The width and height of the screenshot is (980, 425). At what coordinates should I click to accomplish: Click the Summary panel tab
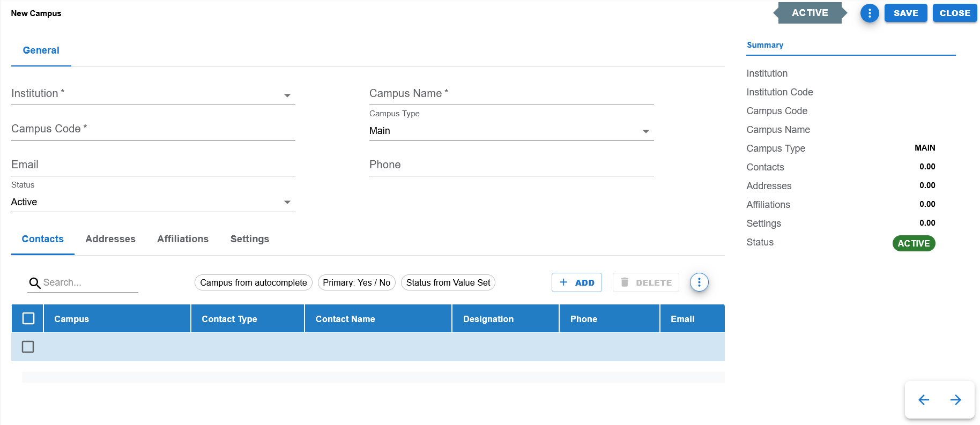(x=765, y=45)
